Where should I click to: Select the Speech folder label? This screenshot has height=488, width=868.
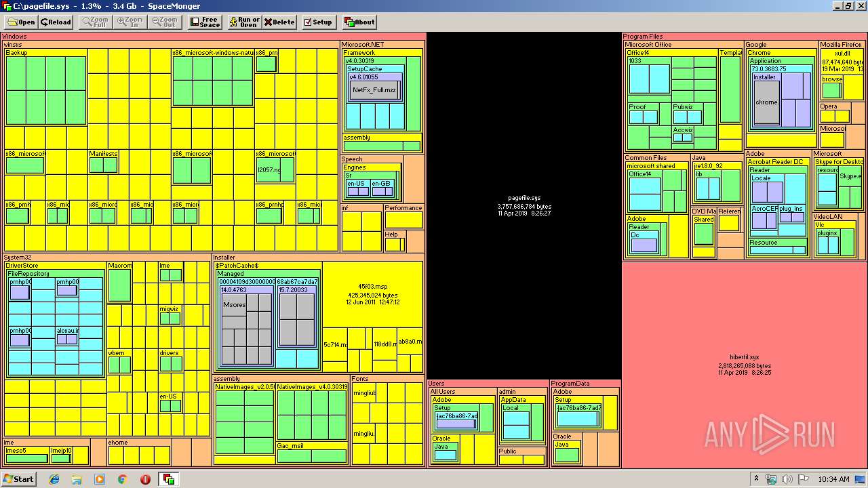point(352,159)
